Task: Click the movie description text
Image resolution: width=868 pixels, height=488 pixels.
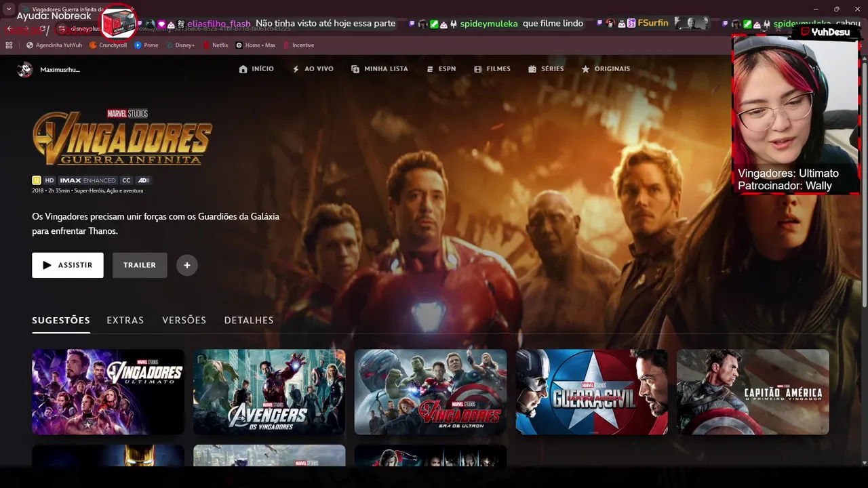Action: [156, 224]
